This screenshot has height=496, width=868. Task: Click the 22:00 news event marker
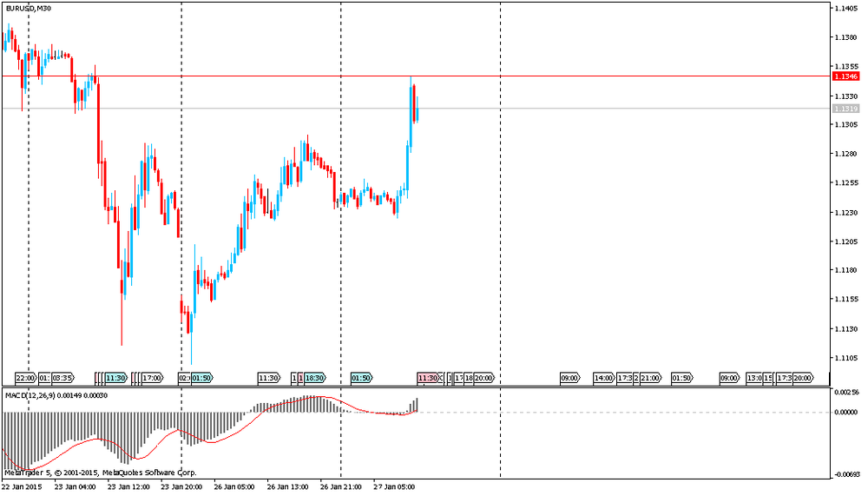(x=25, y=378)
